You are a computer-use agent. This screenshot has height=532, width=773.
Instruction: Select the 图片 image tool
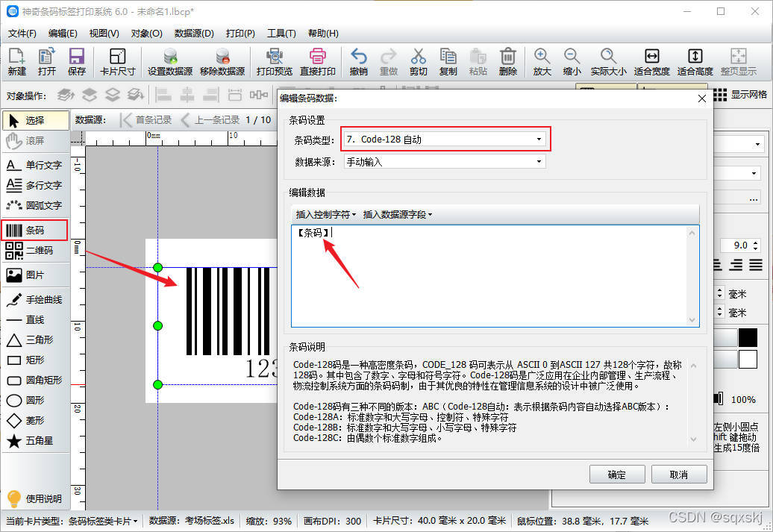click(x=36, y=275)
